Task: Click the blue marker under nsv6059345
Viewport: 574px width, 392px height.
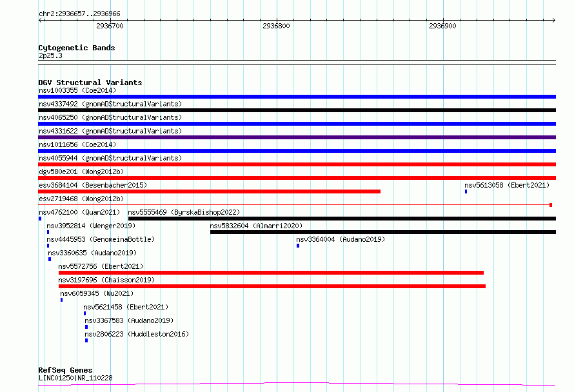Action: 61,300
